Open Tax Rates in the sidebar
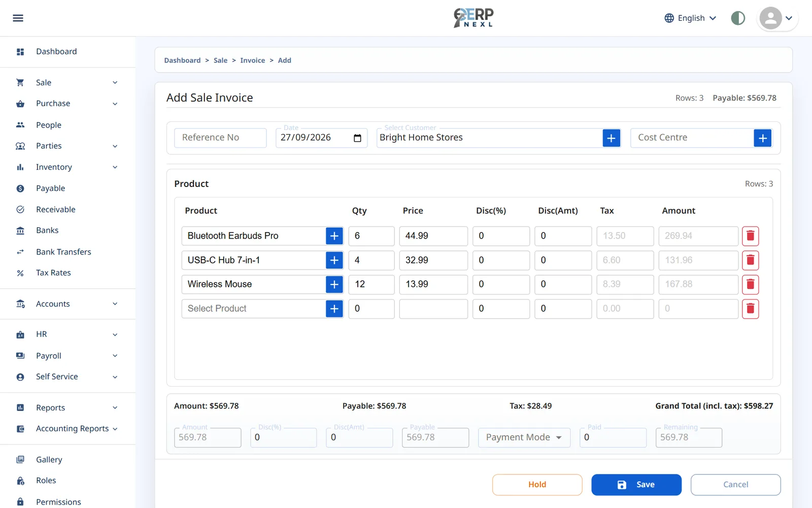The width and height of the screenshot is (812, 508). click(x=53, y=273)
